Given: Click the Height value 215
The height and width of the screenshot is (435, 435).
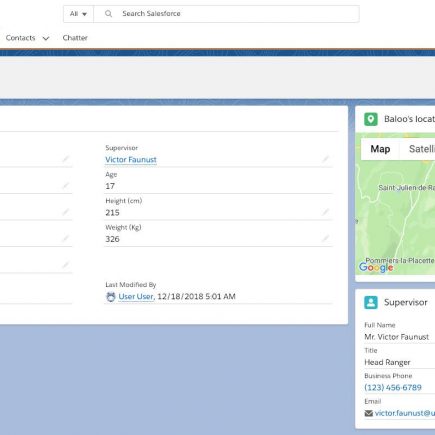Looking at the screenshot, I should [112, 213].
